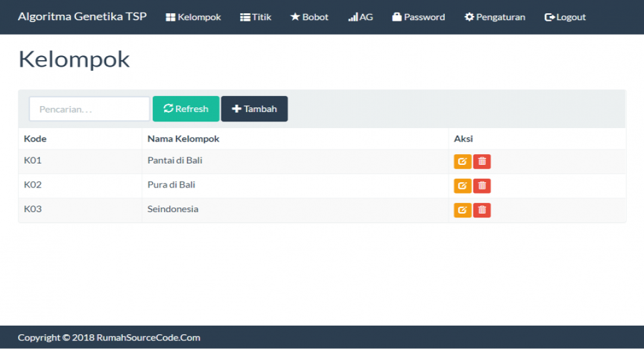Open the Bobot star menu item
Image resolution: width=644 pixels, height=349 pixels.
(x=309, y=17)
